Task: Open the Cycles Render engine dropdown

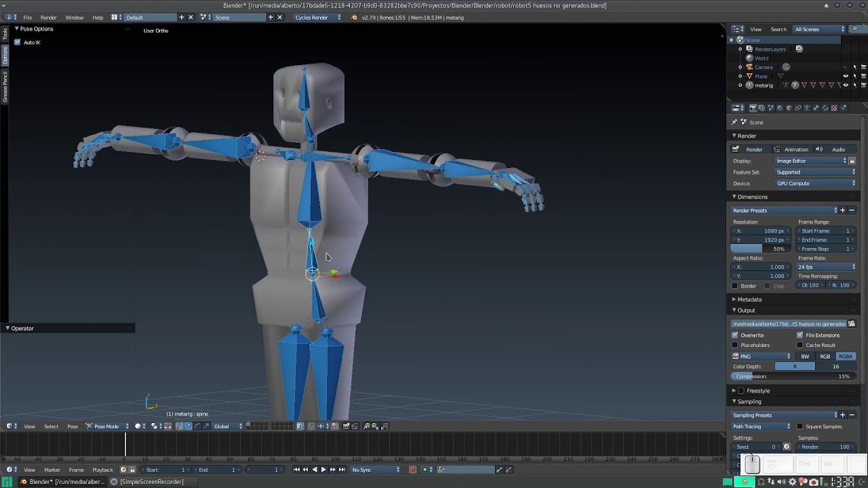Action: coord(317,17)
